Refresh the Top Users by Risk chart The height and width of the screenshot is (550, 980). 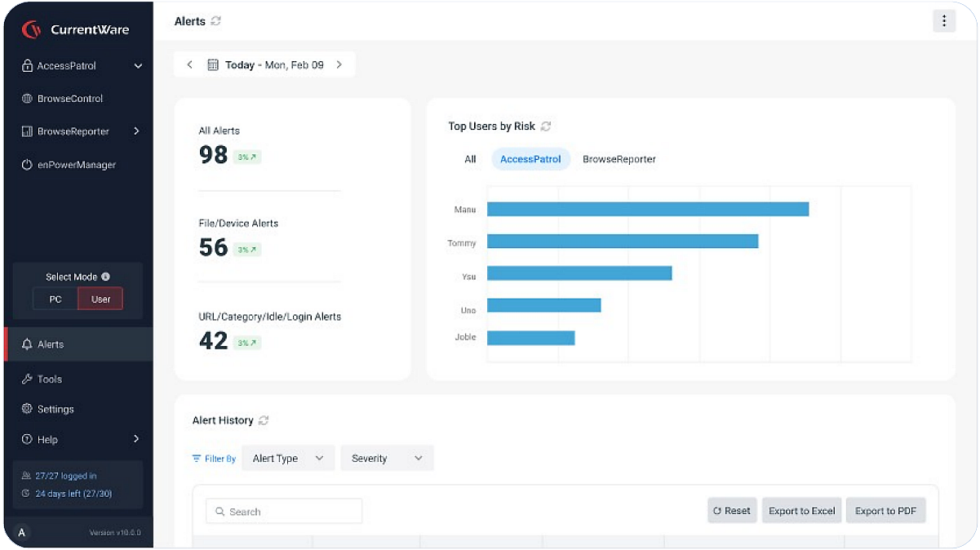click(546, 126)
